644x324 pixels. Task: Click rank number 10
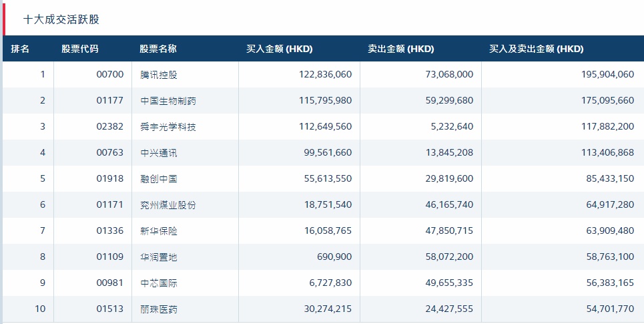(40, 309)
